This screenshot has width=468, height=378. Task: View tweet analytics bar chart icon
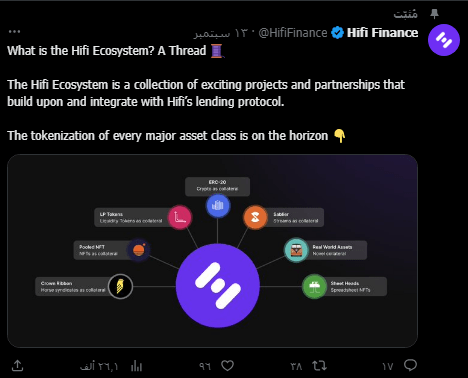(136, 366)
